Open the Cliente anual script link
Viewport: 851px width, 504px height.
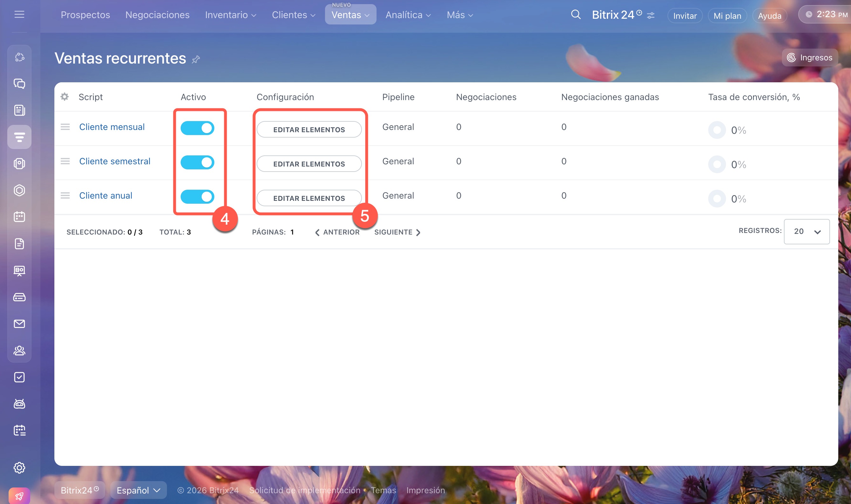106,196
